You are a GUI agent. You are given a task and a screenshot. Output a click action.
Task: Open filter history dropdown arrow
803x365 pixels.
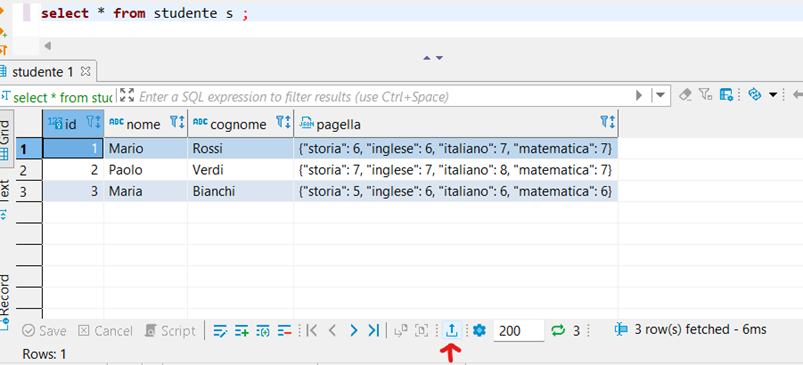tap(660, 95)
